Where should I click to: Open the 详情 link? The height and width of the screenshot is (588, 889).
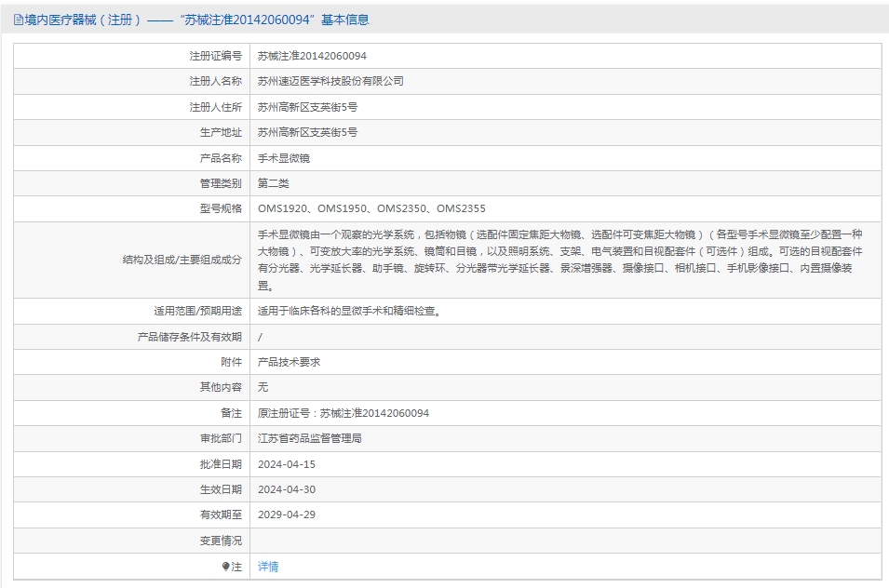pos(268,567)
